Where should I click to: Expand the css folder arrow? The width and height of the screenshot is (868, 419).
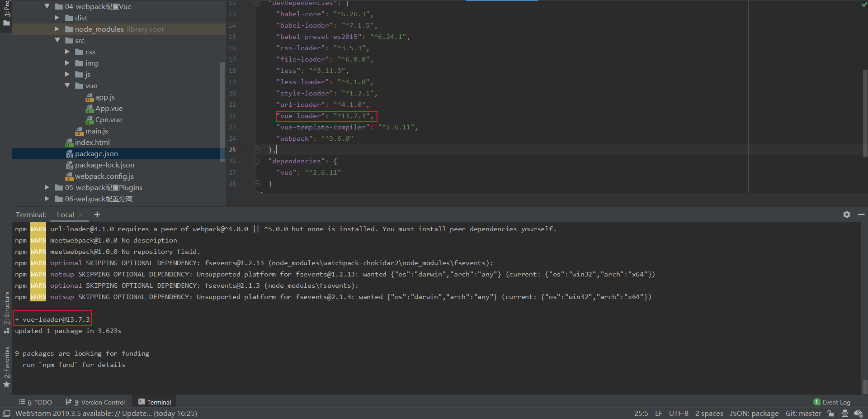click(67, 52)
